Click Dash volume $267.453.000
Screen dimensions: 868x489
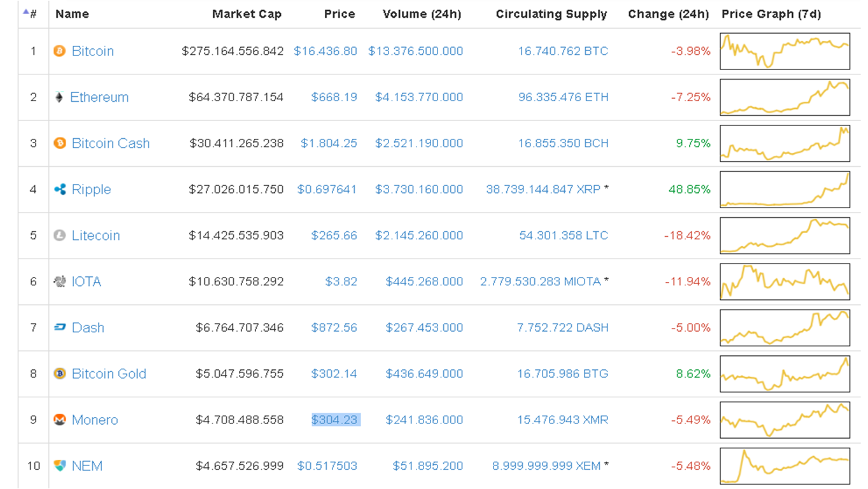click(424, 327)
